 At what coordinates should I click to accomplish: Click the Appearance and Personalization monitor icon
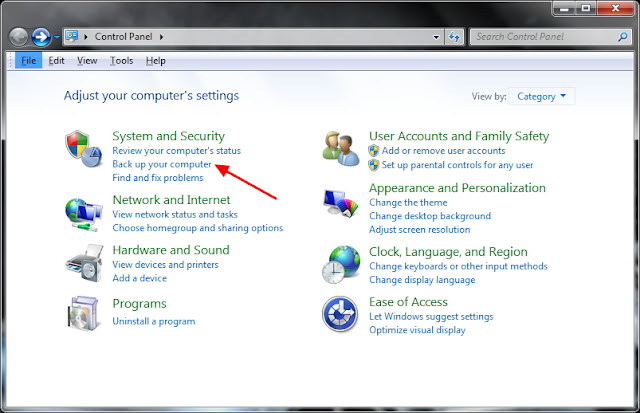[340, 204]
